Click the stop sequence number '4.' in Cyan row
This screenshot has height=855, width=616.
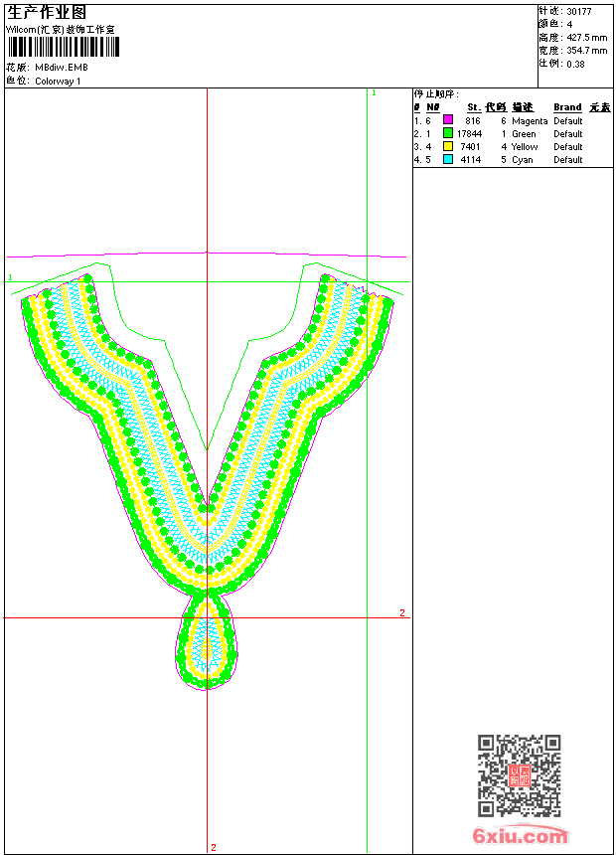pos(417,160)
